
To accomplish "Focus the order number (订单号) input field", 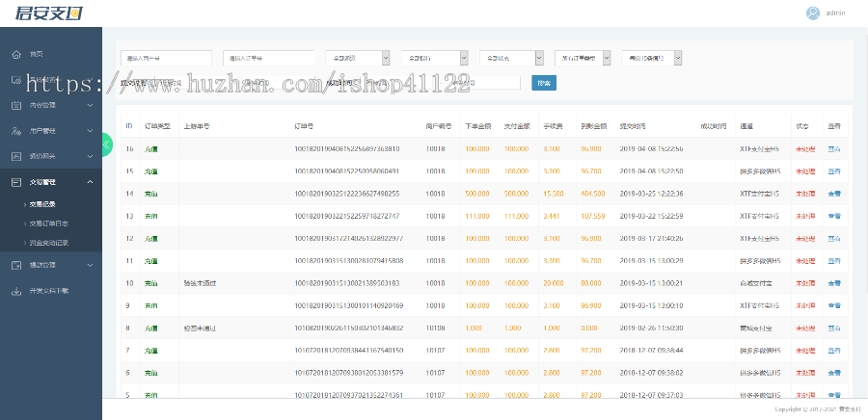I will coord(269,58).
